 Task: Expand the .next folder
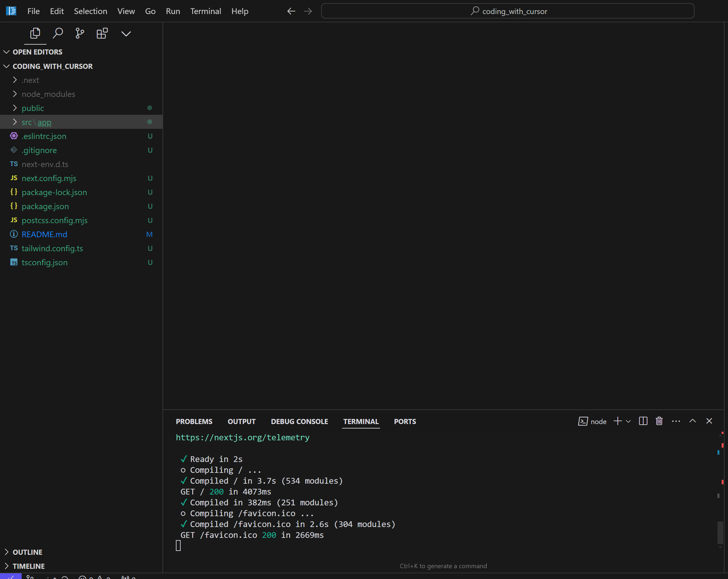(81, 80)
